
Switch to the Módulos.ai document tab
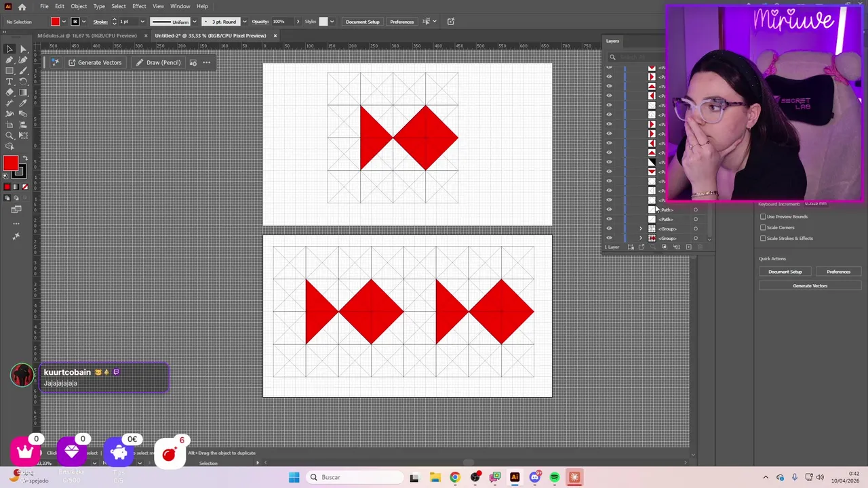point(87,35)
